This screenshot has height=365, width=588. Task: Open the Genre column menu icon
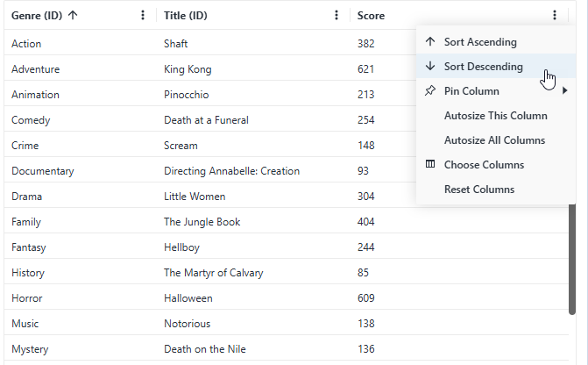144,15
